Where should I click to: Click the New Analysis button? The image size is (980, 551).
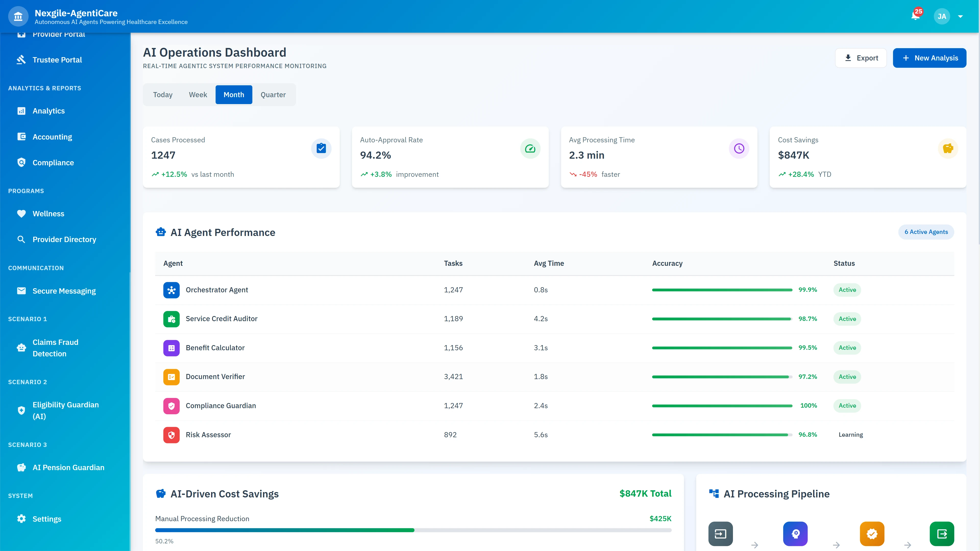coord(929,58)
